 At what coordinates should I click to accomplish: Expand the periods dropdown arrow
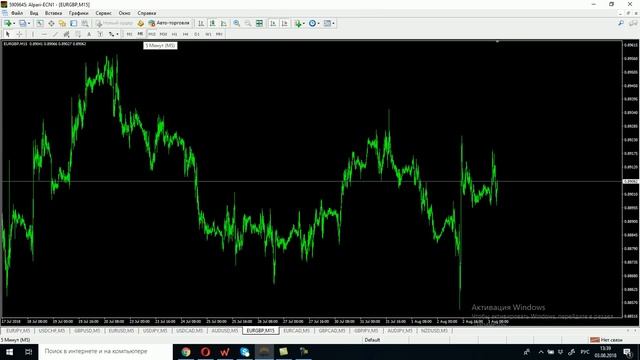[x=318, y=23]
